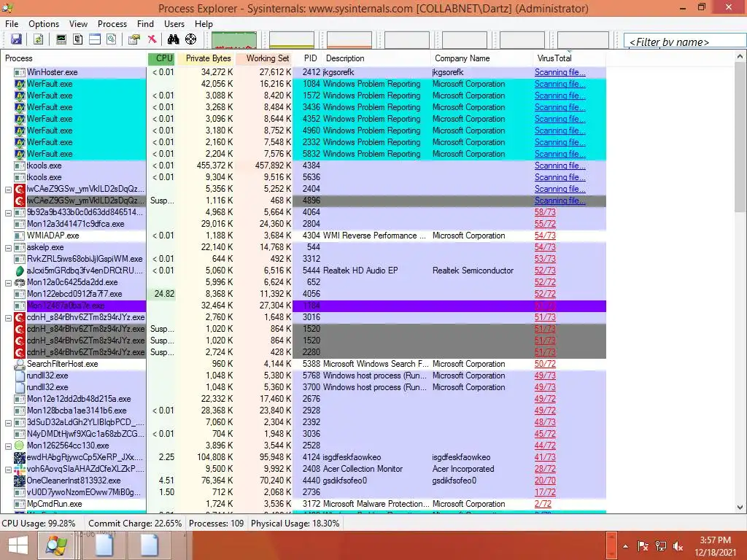Open WinHoster.exe Scanning file link
The height and width of the screenshot is (560, 747).
(560, 72)
